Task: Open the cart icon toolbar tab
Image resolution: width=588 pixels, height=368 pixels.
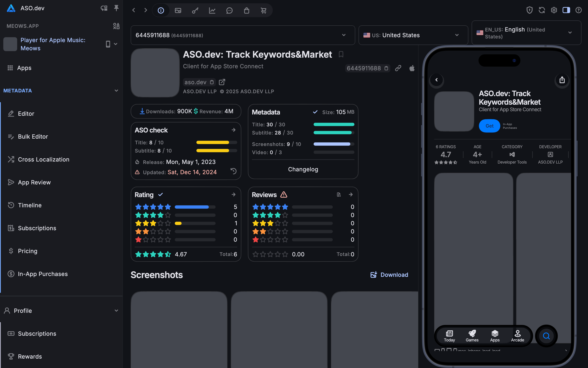Action: click(x=264, y=10)
